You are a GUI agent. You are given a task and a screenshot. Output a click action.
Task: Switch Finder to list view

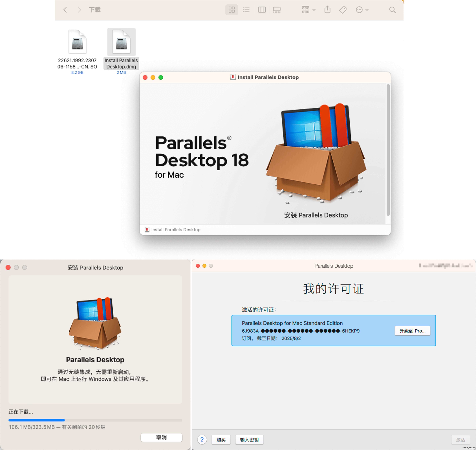(246, 10)
